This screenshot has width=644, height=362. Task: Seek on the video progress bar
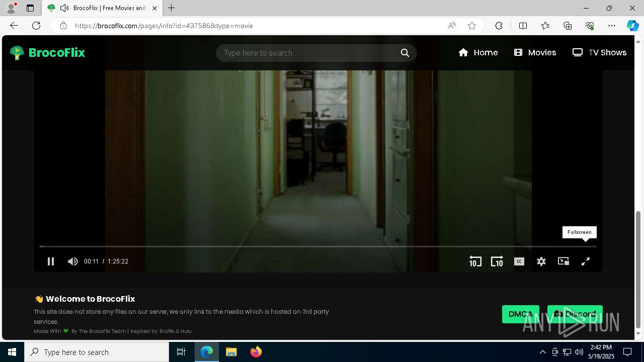coord(318,246)
